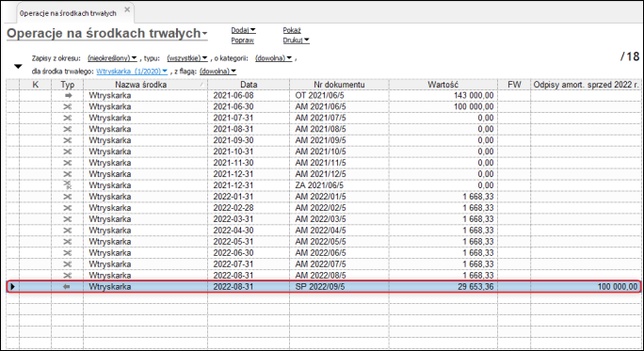Click amortization icon in AM 2021/06/5 row
Viewport: 644px width, 351px height.
coord(68,106)
